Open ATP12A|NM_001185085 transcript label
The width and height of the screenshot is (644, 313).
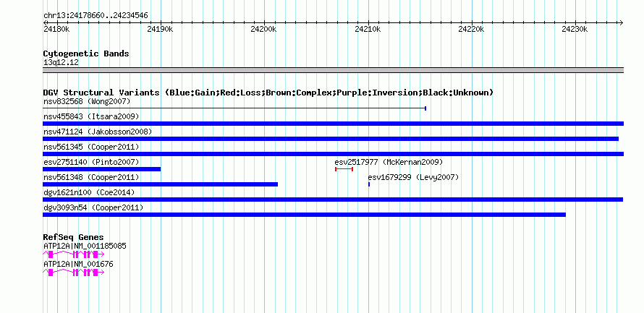(85, 246)
